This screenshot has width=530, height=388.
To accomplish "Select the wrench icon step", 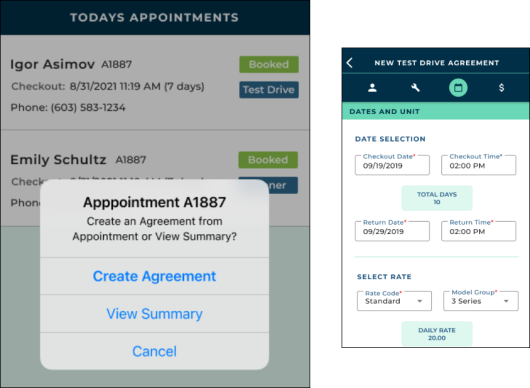I will pyautogui.click(x=415, y=88).
